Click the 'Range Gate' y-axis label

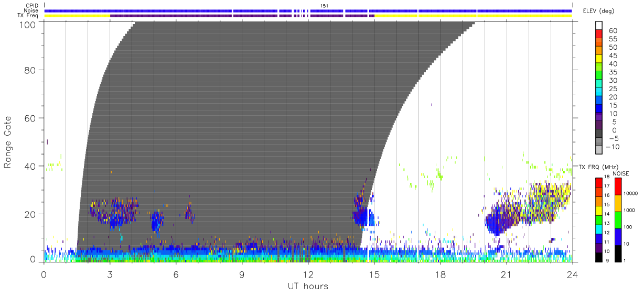(8, 142)
